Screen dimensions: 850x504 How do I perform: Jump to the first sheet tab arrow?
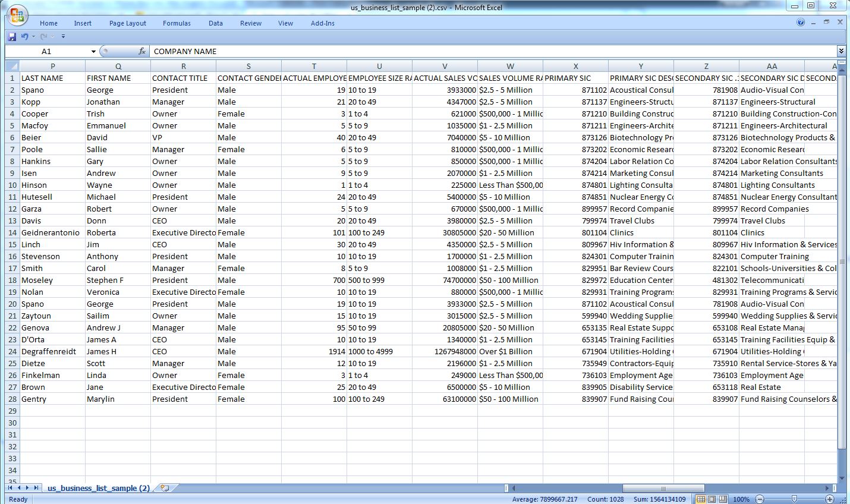point(10,488)
